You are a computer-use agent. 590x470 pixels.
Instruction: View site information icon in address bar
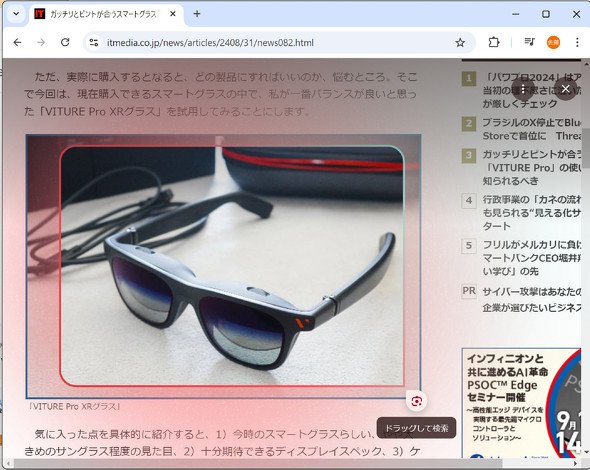94,43
